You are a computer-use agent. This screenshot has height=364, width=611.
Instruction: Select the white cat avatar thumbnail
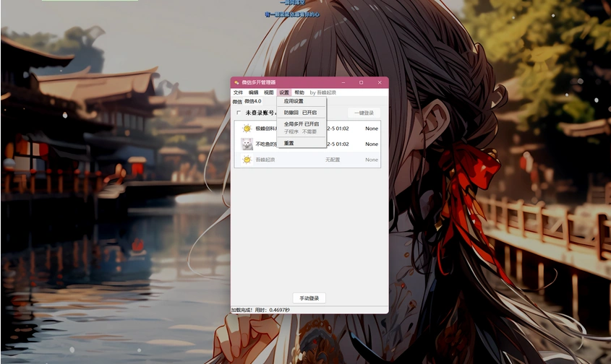(247, 144)
